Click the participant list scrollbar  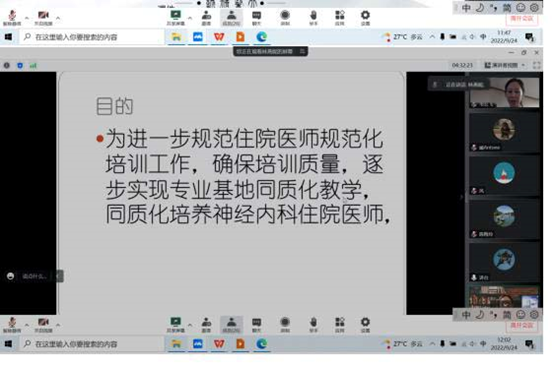pyautogui.click(x=467, y=191)
